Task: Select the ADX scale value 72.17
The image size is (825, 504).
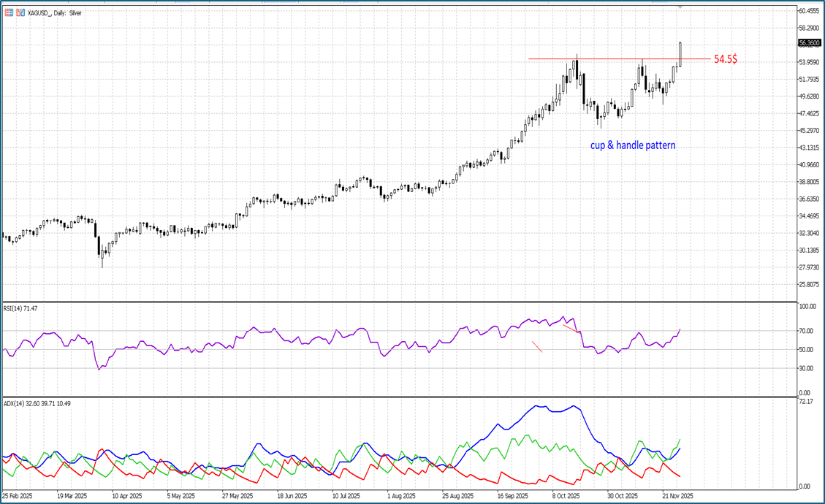Action: click(x=806, y=402)
